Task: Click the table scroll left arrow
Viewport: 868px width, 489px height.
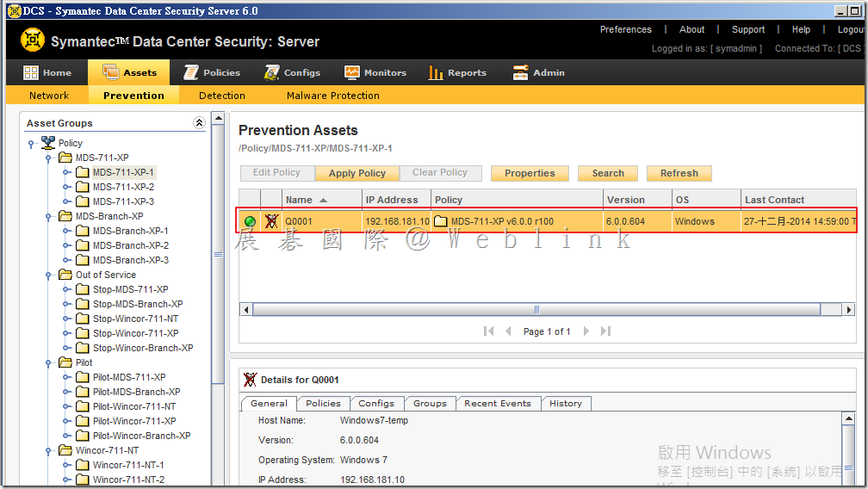Action: pos(246,309)
